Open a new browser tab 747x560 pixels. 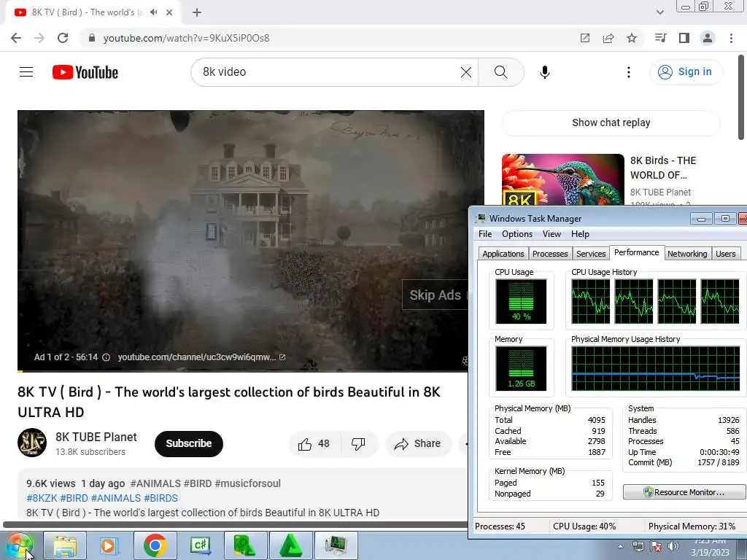tap(197, 12)
